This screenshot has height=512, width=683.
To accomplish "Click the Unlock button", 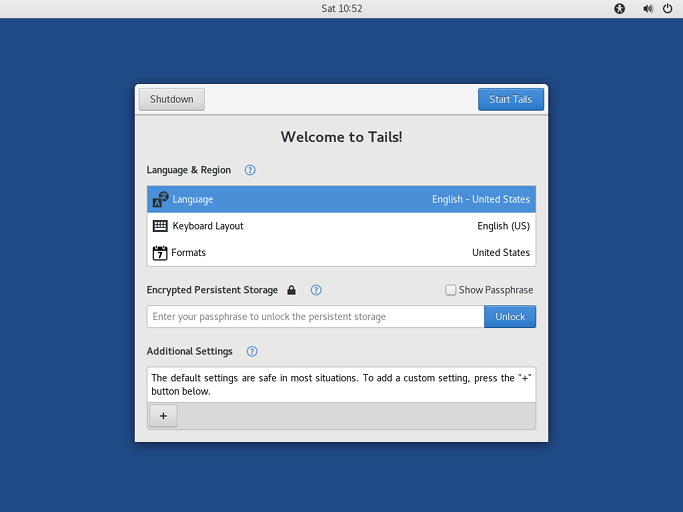I will (510, 317).
